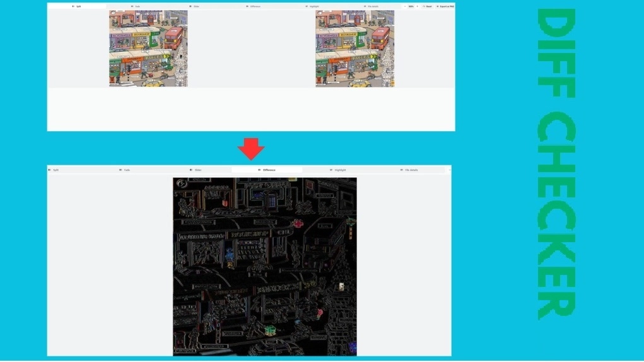Click the active Difference tab in lower panel
Image resolution: width=644 pixels, height=362 pixels.
[x=267, y=170]
